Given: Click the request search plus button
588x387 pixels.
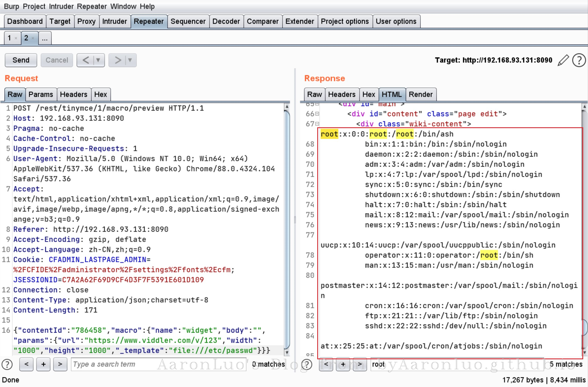Looking at the screenshot, I should pyautogui.click(x=43, y=364).
